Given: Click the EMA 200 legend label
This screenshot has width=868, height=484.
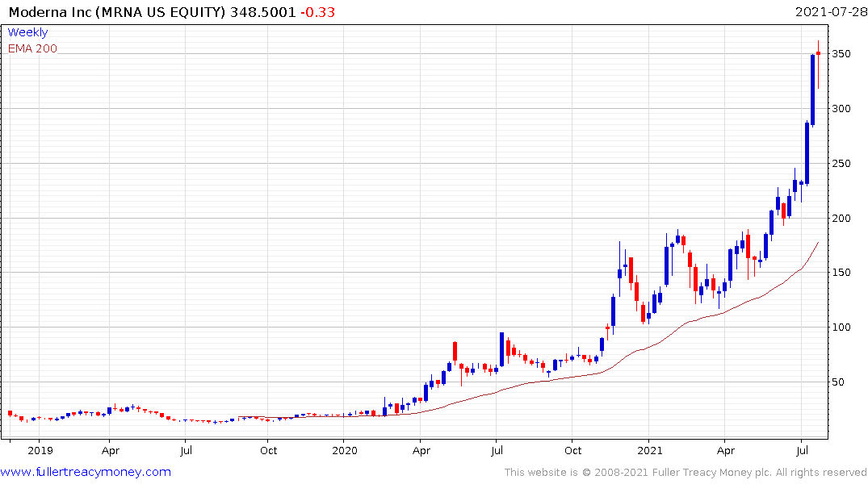Looking at the screenshot, I should point(32,48).
